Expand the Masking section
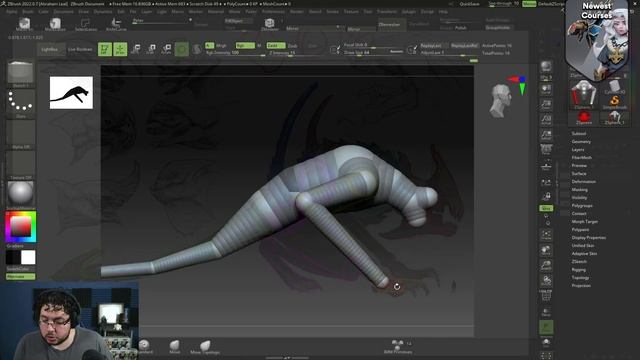Viewport: 640px width, 360px height. (x=580, y=190)
